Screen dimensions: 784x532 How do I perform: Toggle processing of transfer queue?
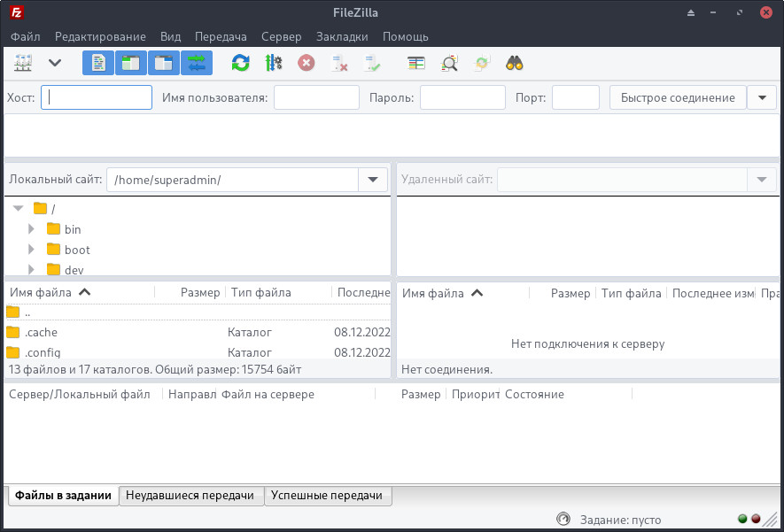(274, 64)
